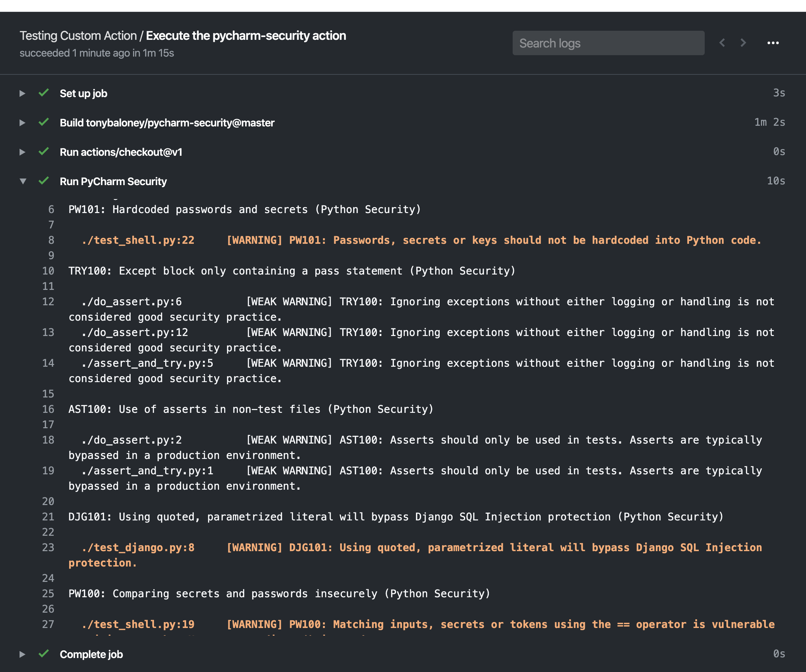Click the ./test_django.py:8 warning line
This screenshot has height=672, width=806.
[x=415, y=555]
